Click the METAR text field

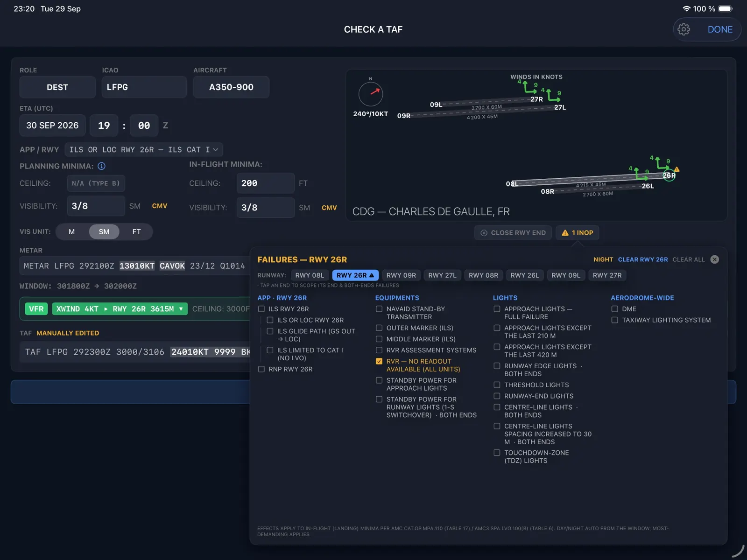pos(135,266)
